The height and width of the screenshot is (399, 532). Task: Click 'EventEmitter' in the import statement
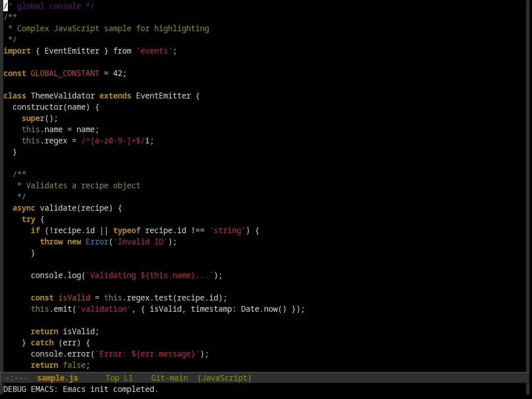(x=72, y=51)
